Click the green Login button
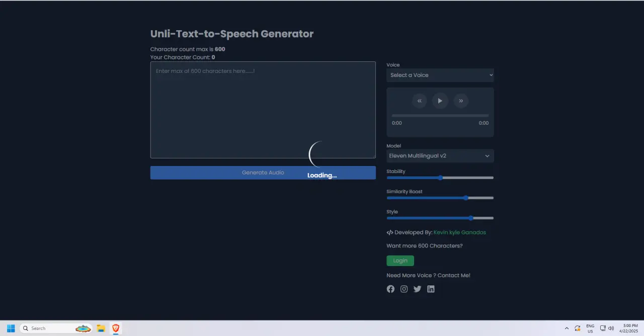644x336 pixels. tap(400, 261)
